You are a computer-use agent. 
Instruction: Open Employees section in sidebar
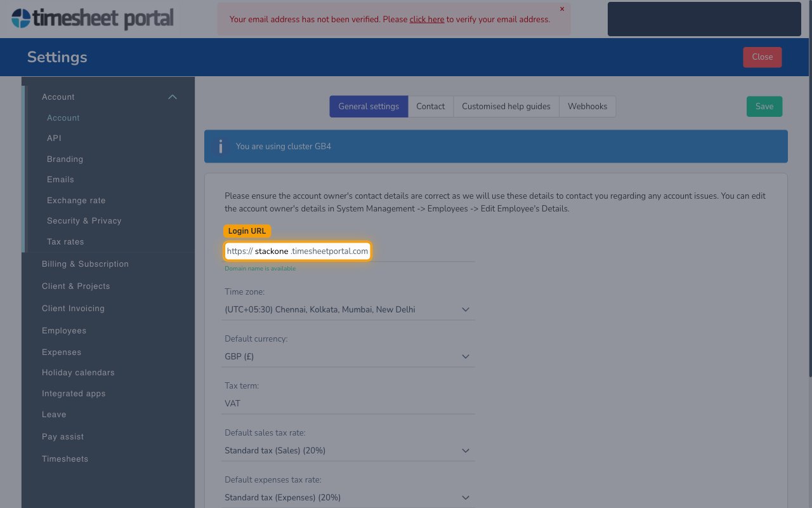click(x=64, y=331)
